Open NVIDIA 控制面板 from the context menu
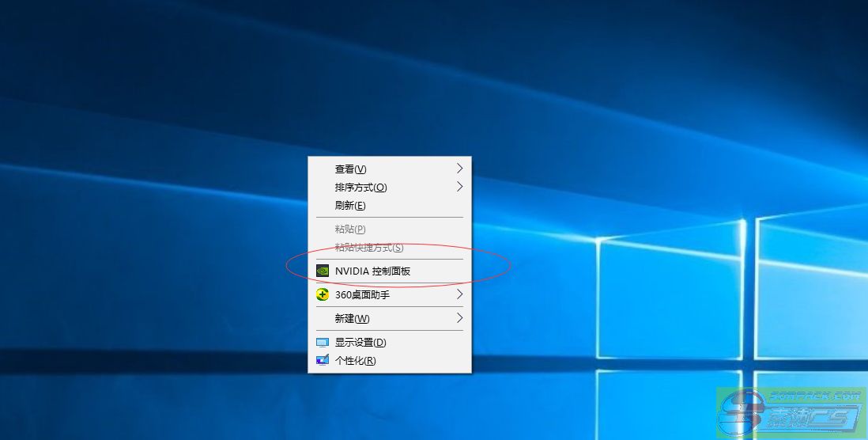The image size is (868, 440). click(x=372, y=271)
